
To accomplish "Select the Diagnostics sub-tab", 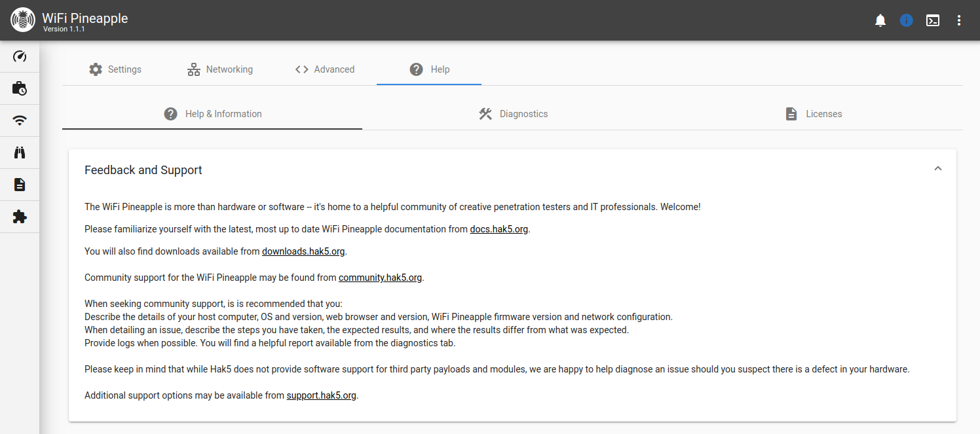I will click(513, 114).
